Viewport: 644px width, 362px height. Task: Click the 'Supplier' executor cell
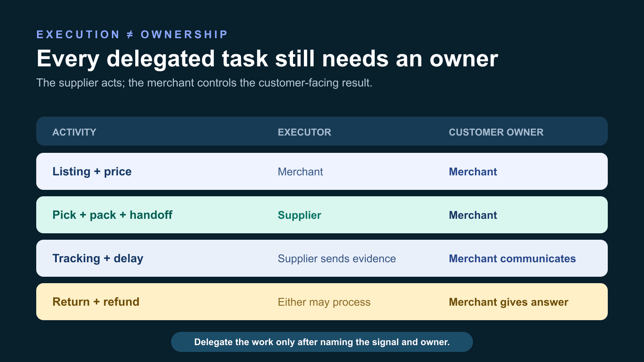tap(299, 215)
